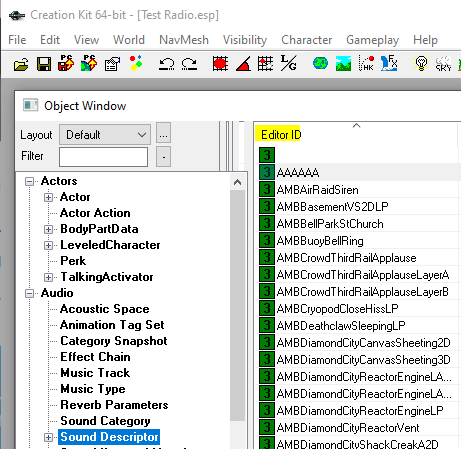The image size is (461, 449).
Task: Click the Undo arrow icon
Action: 166,64
